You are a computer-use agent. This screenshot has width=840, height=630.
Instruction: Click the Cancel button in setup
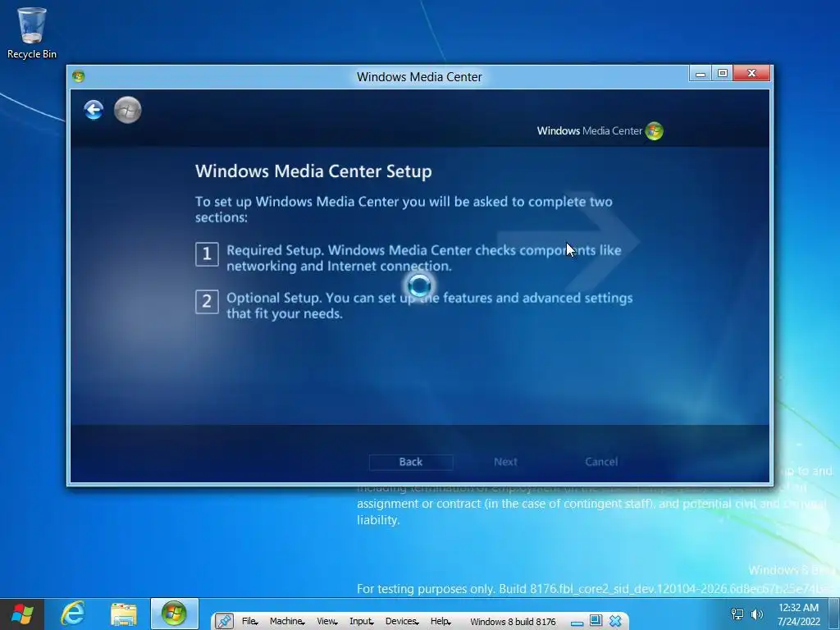point(601,462)
